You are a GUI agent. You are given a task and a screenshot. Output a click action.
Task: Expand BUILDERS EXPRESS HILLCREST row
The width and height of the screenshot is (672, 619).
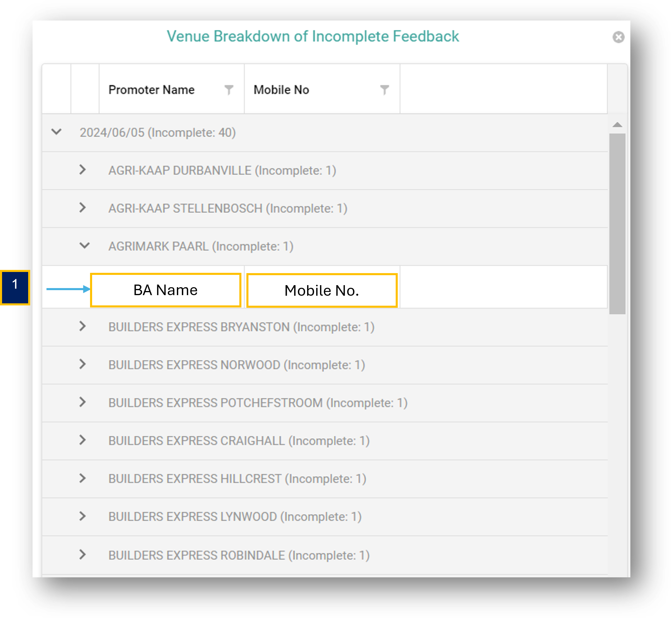(82, 478)
